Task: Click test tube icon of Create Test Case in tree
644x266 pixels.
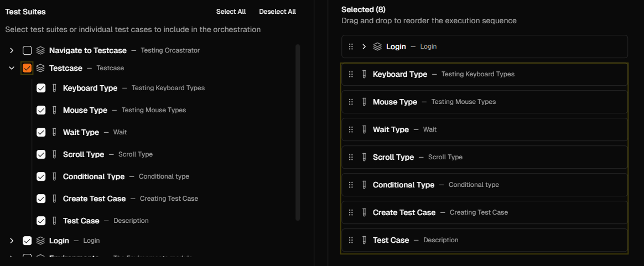Action: point(54,199)
